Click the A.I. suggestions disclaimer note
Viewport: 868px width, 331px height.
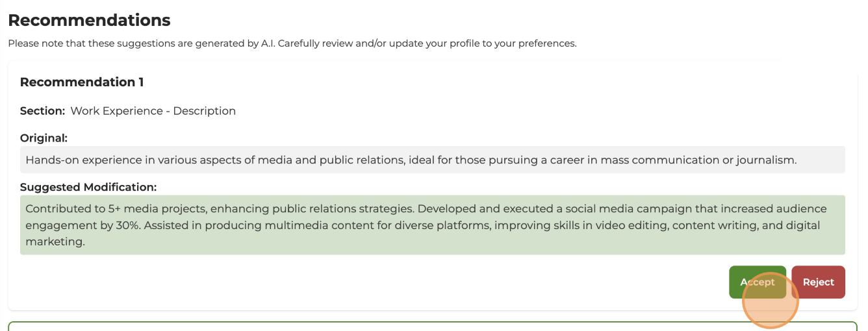point(292,43)
